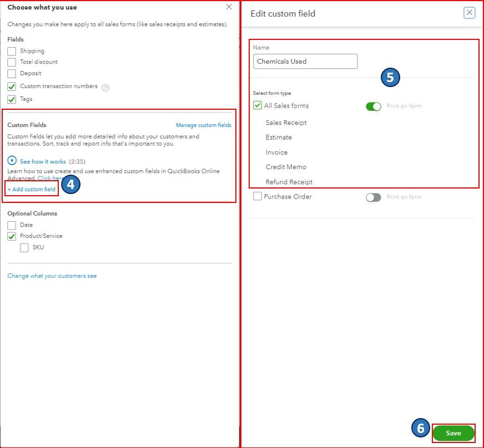The image size is (484, 448).
Task: Open the See how it works link
Action: click(x=43, y=161)
